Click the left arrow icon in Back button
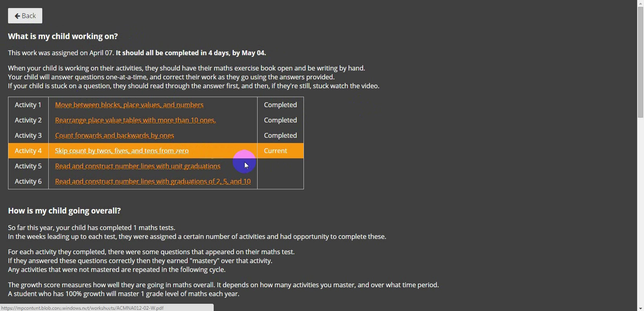The width and height of the screenshot is (644, 311). point(17,16)
